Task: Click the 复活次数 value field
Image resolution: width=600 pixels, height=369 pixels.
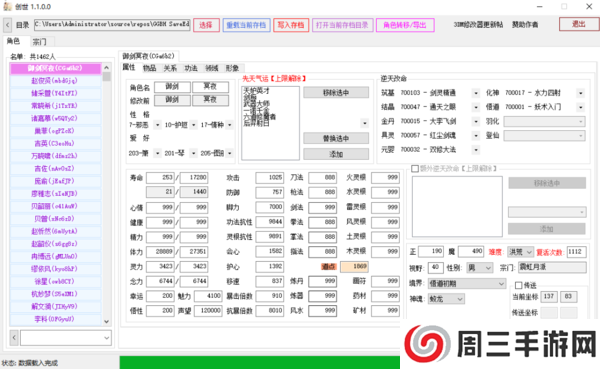Action: pyautogui.click(x=576, y=252)
